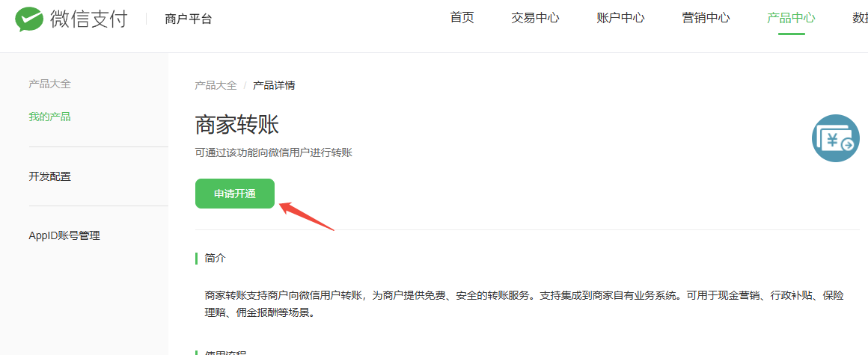Click the 简介 section heading
The height and width of the screenshot is (355, 868).
click(x=215, y=259)
